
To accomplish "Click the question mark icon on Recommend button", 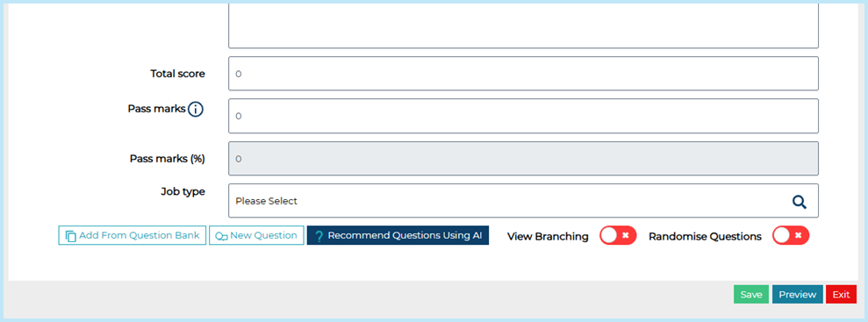I will pyautogui.click(x=319, y=236).
